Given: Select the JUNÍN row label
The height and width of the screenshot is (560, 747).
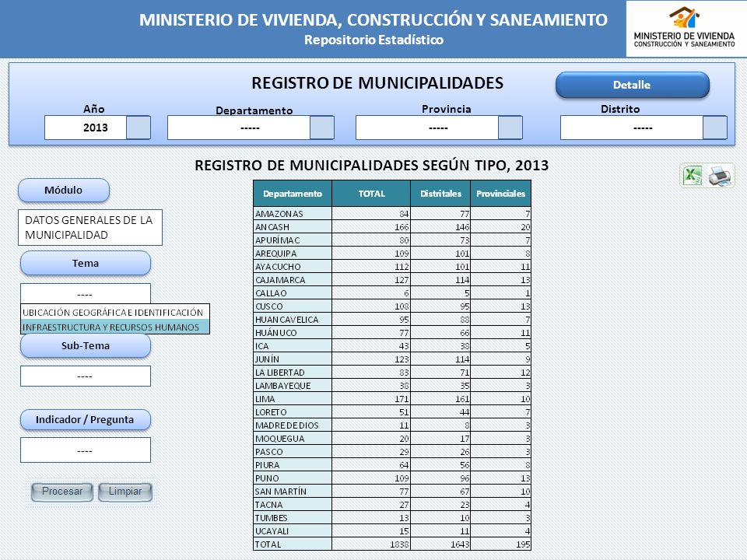Looking at the screenshot, I should tap(293, 359).
